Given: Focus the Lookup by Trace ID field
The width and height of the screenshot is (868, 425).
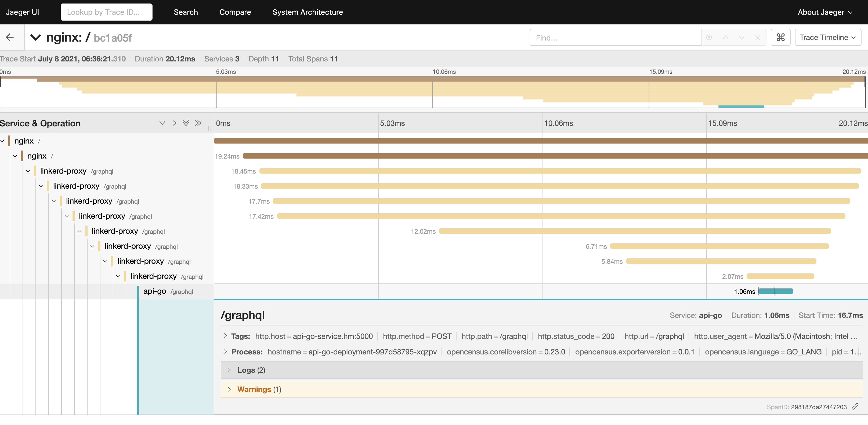Looking at the screenshot, I should tap(106, 12).
